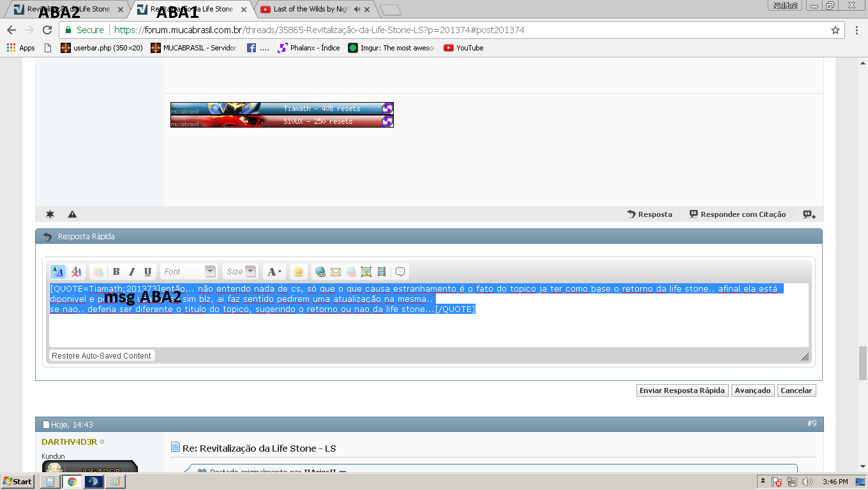Click the insert link icon
This screenshot has height=490, width=868.
[320, 272]
